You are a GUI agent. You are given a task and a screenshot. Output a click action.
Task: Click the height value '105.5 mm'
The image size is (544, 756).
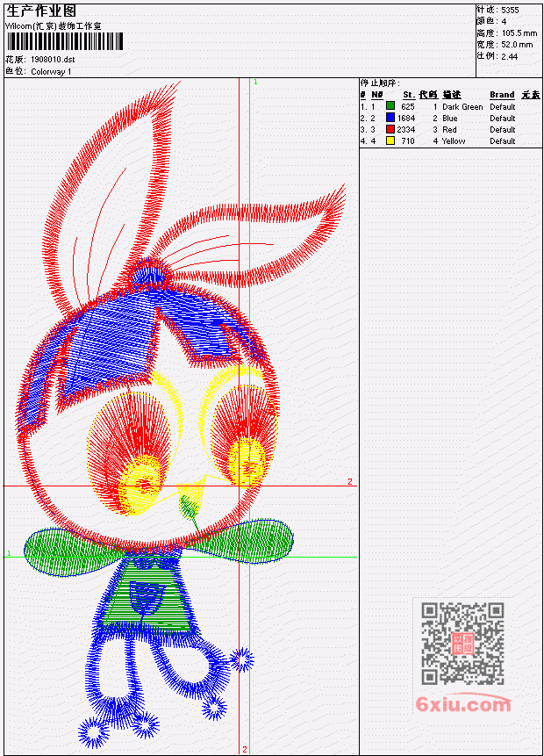pyautogui.click(x=519, y=33)
